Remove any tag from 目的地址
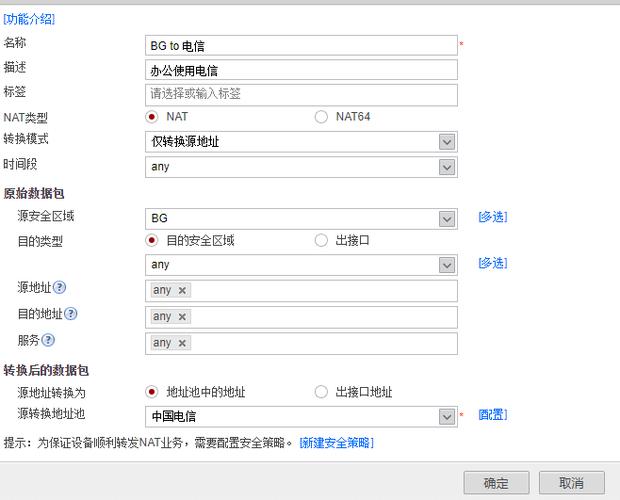Viewport: 620px width, 500px height. click(x=182, y=317)
